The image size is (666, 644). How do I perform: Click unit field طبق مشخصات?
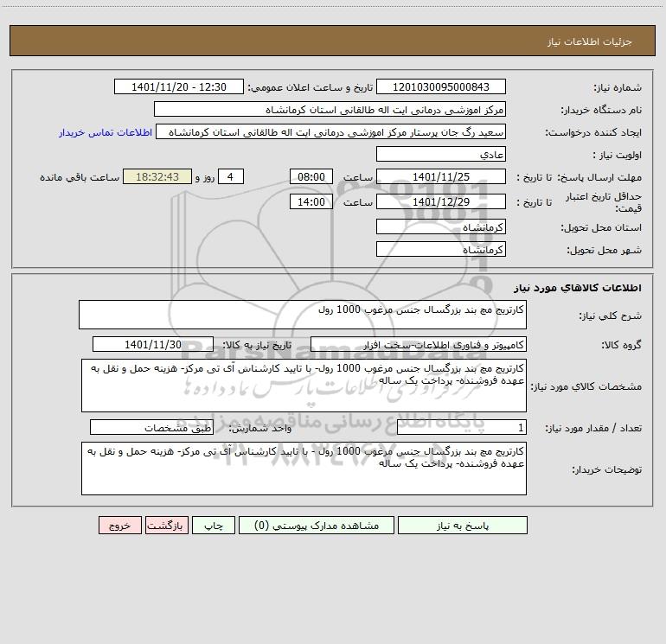pos(151,428)
